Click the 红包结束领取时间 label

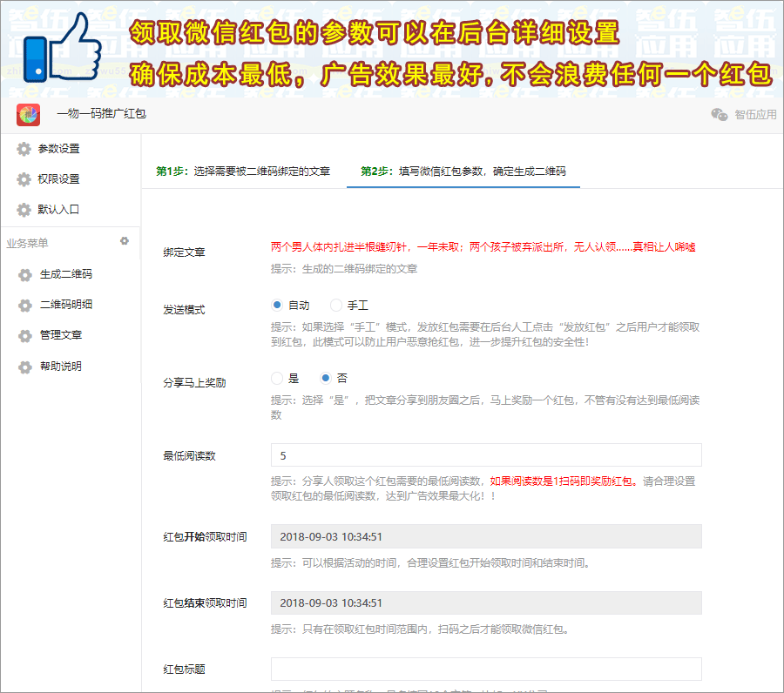coord(205,603)
